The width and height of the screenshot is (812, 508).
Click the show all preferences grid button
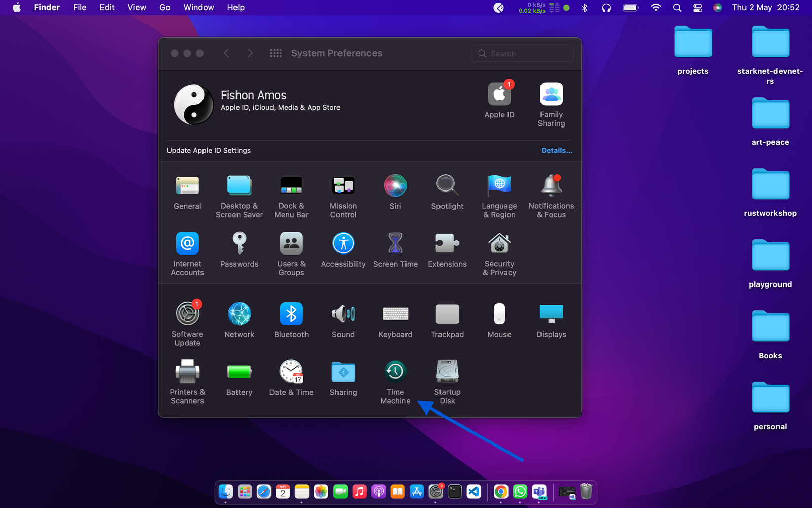[x=276, y=53]
